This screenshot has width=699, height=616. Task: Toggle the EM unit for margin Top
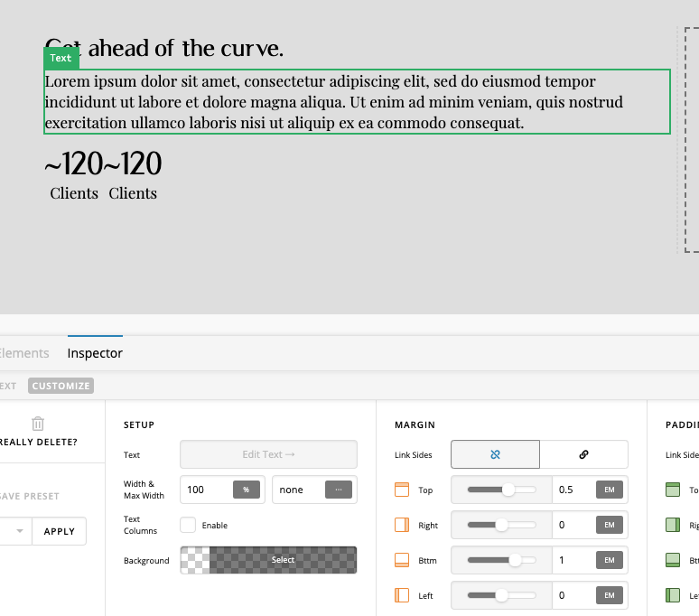[609, 490]
